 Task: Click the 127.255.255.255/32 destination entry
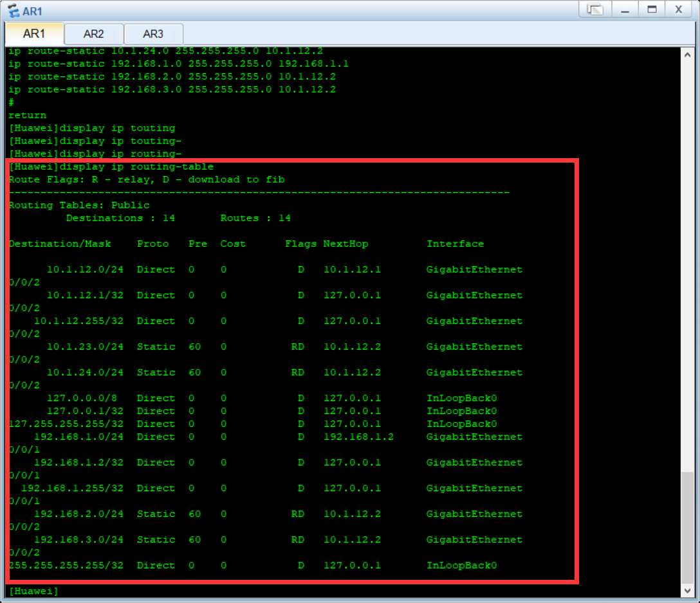66,424
